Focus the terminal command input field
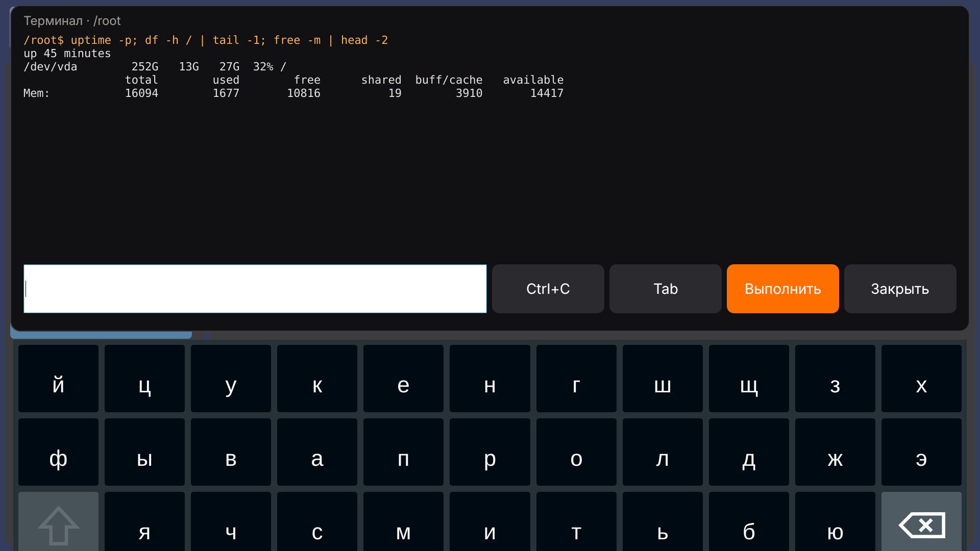This screenshot has height=551, width=980. [x=255, y=289]
